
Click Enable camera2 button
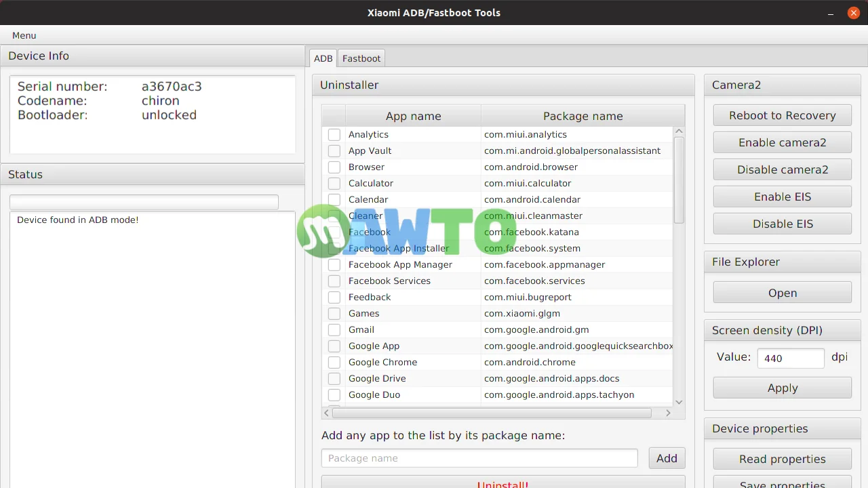[x=783, y=142]
